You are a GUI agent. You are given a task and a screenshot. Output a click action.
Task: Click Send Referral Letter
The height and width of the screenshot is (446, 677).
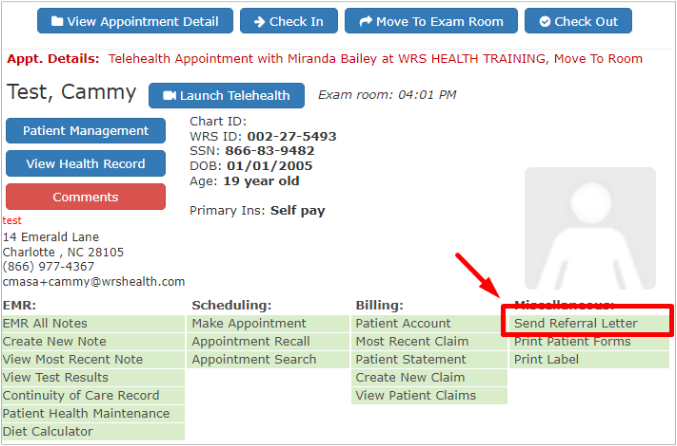(x=575, y=324)
